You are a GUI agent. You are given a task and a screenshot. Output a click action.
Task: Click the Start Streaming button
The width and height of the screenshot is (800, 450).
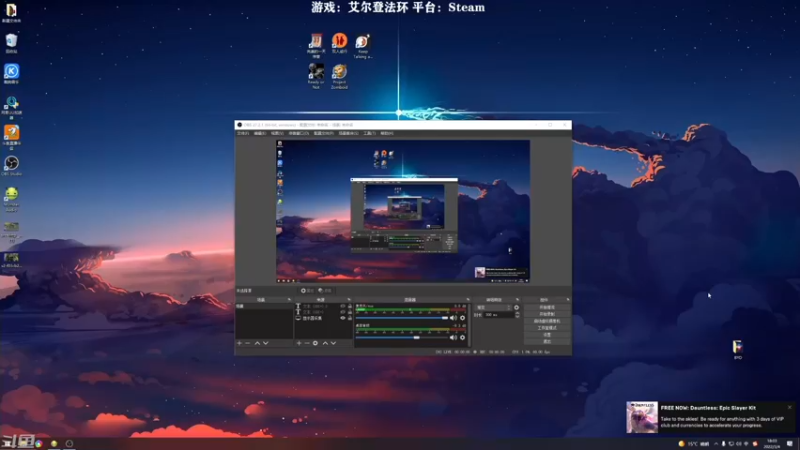pyautogui.click(x=547, y=307)
